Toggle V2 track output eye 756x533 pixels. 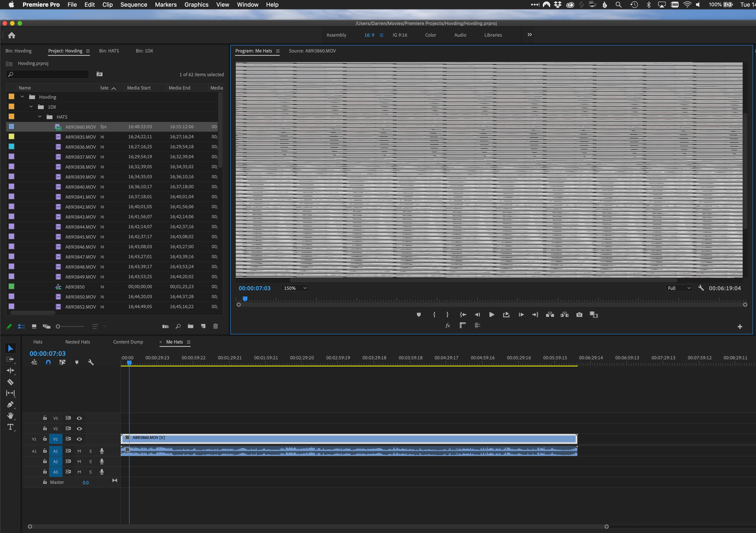pos(79,429)
